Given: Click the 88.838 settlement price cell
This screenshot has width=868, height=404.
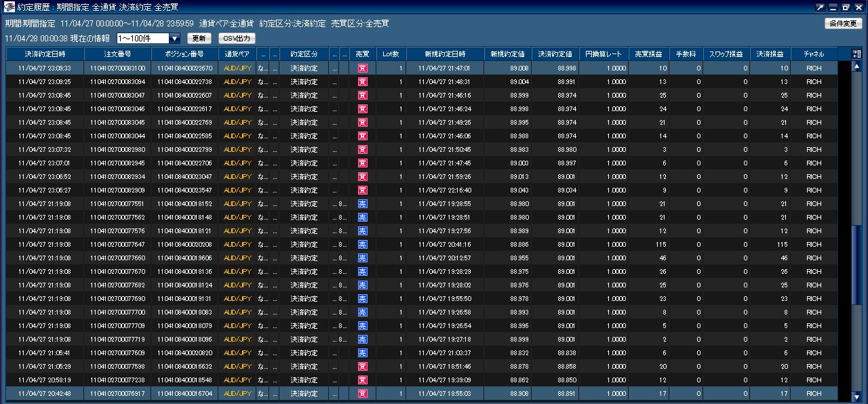Looking at the screenshot, I should point(567,352).
